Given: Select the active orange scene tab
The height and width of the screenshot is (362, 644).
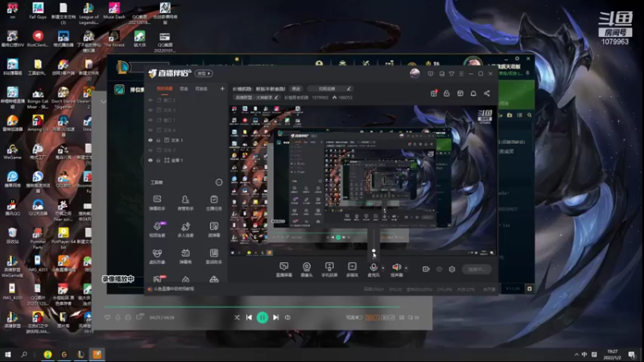Looking at the screenshot, I should [164, 88].
